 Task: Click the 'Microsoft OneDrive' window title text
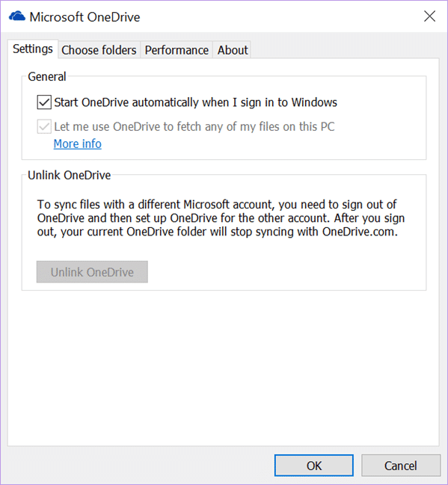(x=85, y=17)
